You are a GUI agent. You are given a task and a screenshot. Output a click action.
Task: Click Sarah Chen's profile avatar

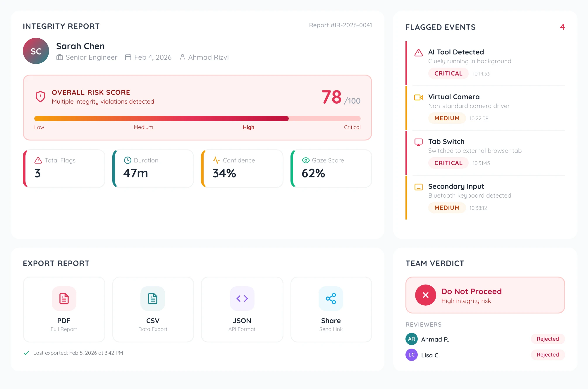pyautogui.click(x=36, y=51)
